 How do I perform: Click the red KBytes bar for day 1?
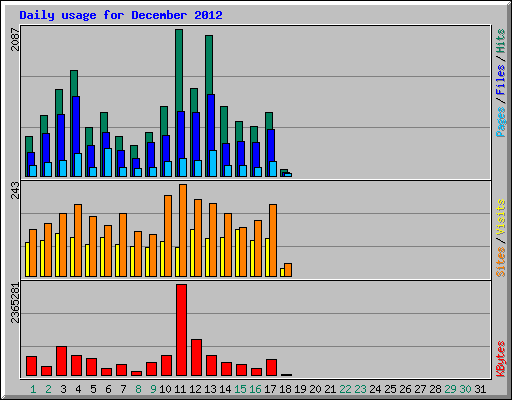[32, 366]
